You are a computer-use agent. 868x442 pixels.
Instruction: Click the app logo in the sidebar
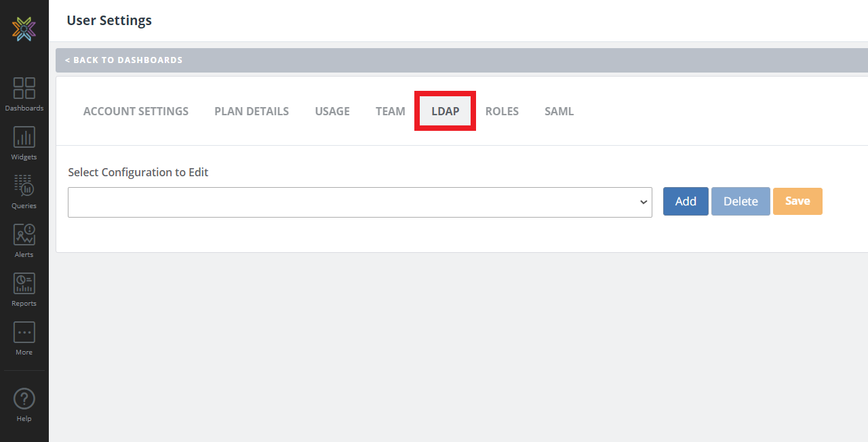(24, 29)
